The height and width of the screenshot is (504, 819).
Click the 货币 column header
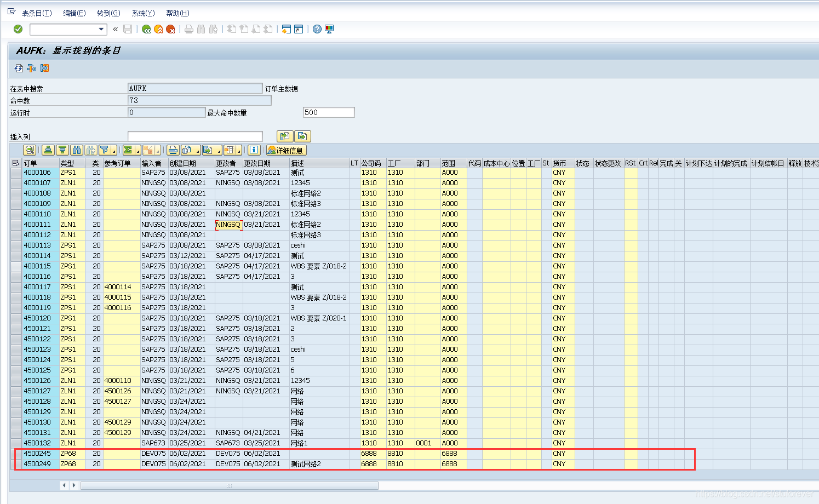click(563, 163)
